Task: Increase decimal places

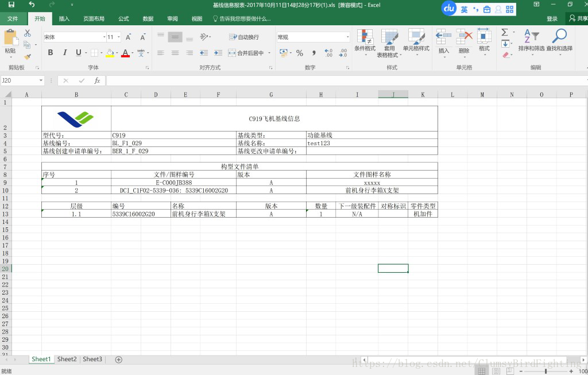Action: pos(328,53)
